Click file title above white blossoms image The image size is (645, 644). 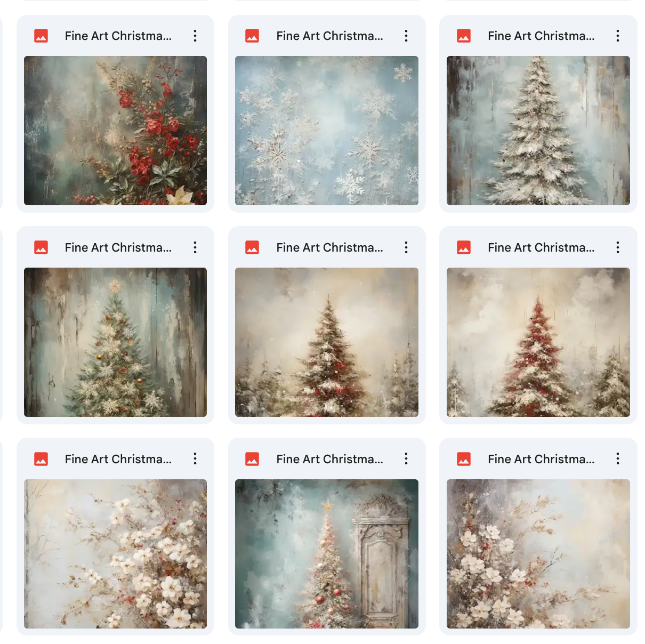point(118,459)
